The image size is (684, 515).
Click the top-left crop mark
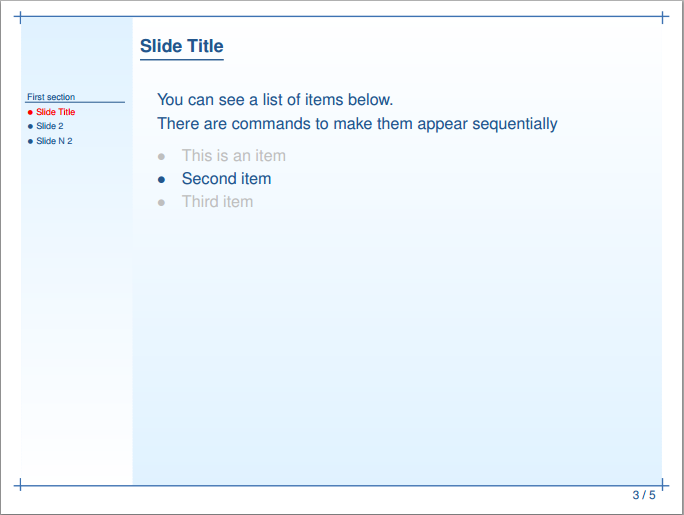[20, 17]
